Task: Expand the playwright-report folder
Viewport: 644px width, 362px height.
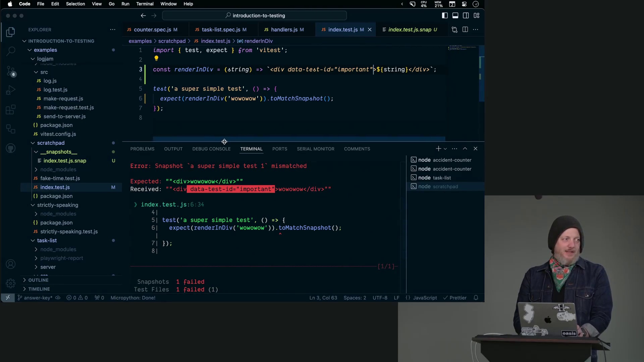Action: tap(62, 258)
